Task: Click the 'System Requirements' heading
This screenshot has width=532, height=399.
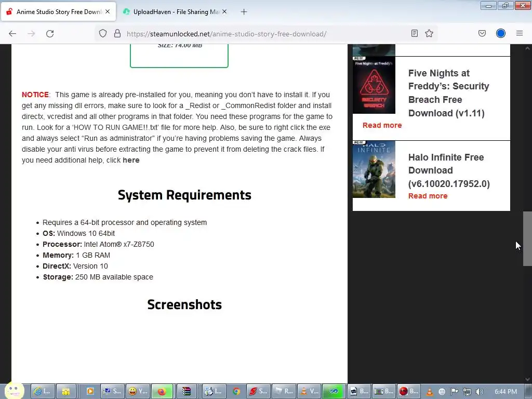Action: (x=184, y=195)
